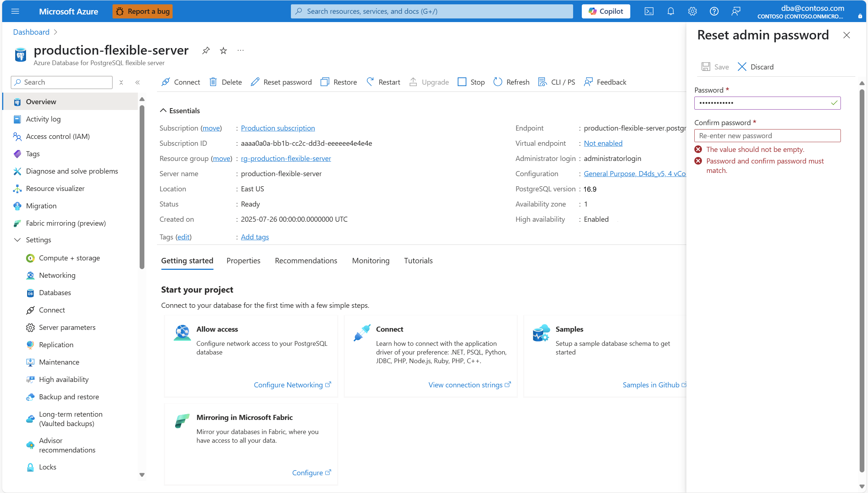Switch to the Monitoring tab
The image size is (868, 493).
(371, 261)
